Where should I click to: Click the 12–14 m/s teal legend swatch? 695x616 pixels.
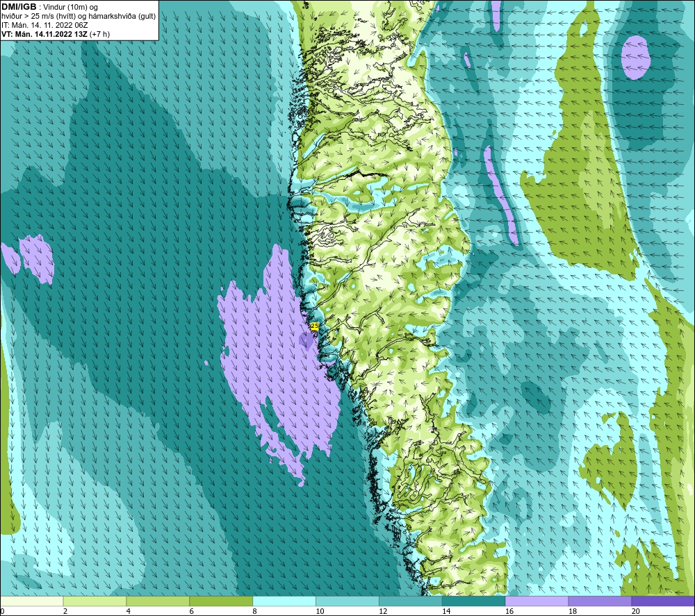pyautogui.click(x=411, y=601)
